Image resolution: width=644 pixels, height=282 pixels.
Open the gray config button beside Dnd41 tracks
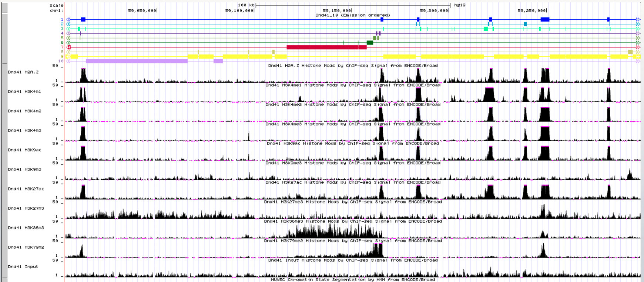[4, 171]
